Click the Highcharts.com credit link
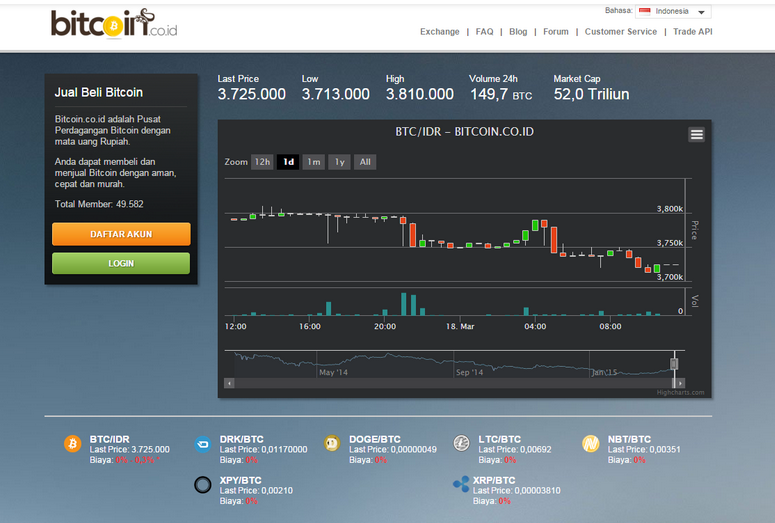 coord(681,392)
